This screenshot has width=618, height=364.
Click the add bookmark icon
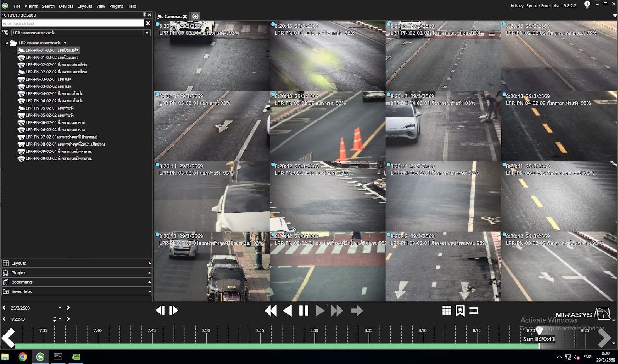coord(460,310)
